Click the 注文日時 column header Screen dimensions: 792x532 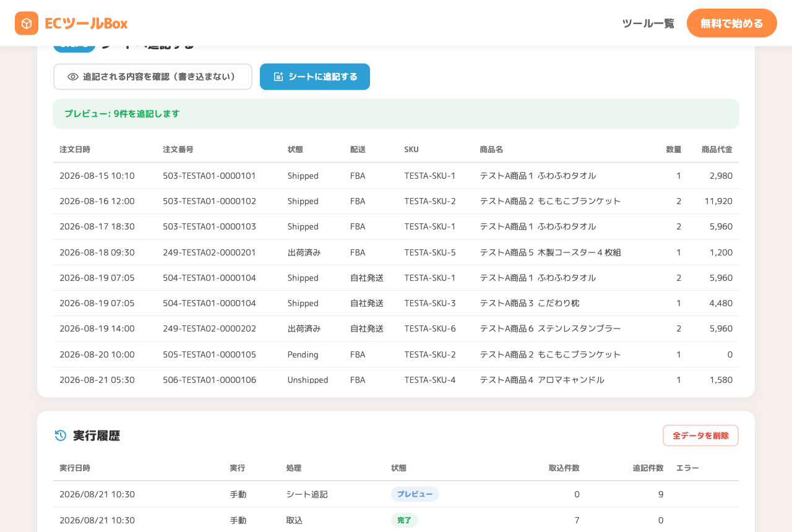pyautogui.click(x=75, y=150)
